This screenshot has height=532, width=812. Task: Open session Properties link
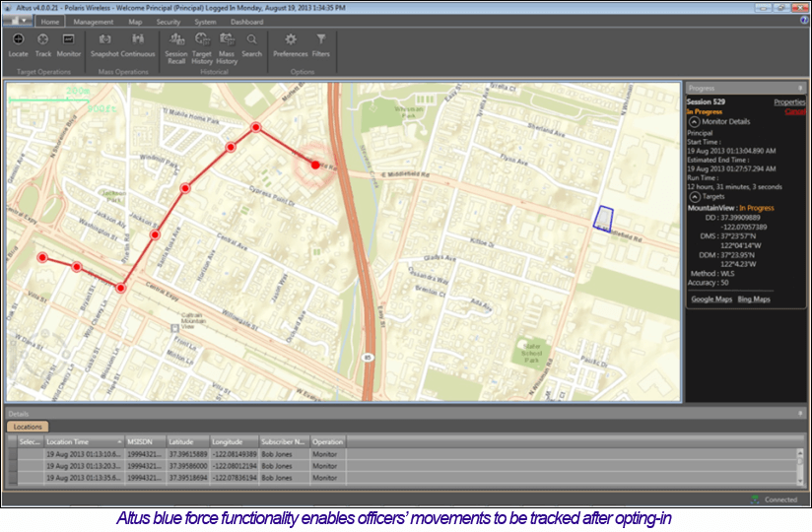[789, 101]
